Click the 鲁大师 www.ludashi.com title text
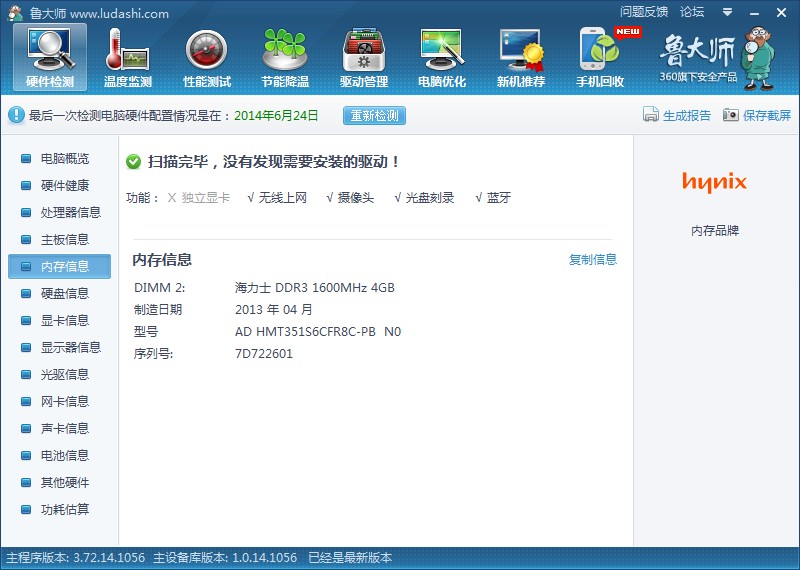 point(99,13)
